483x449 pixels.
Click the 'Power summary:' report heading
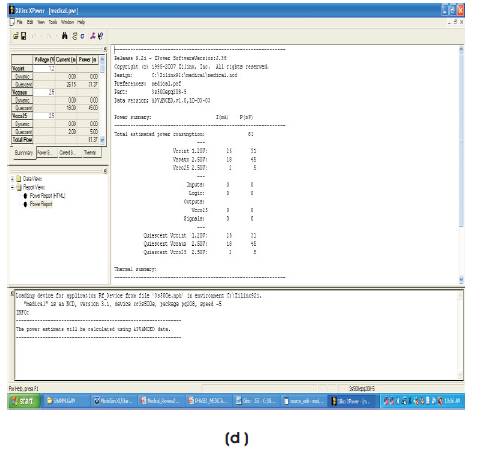(x=133, y=117)
